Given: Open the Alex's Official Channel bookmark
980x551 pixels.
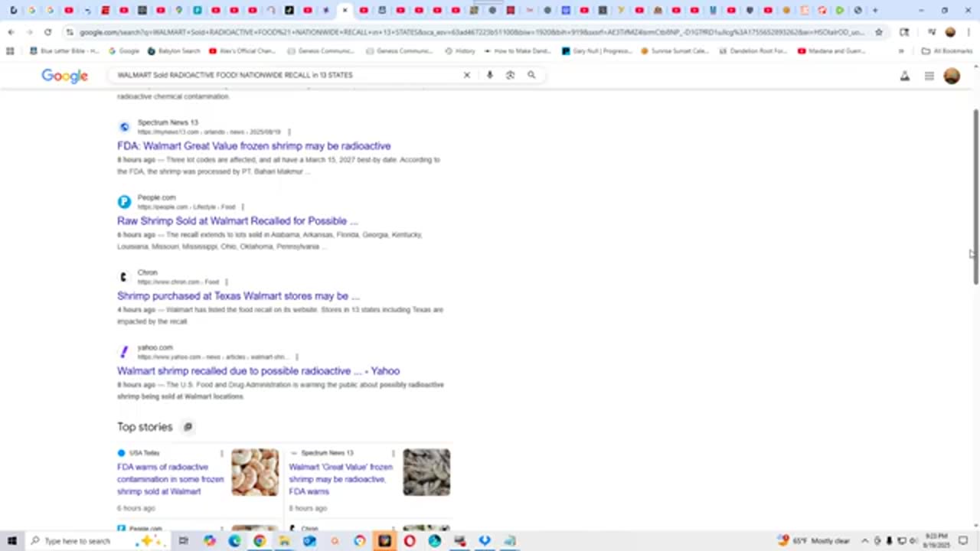Looking at the screenshot, I should [242, 51].
